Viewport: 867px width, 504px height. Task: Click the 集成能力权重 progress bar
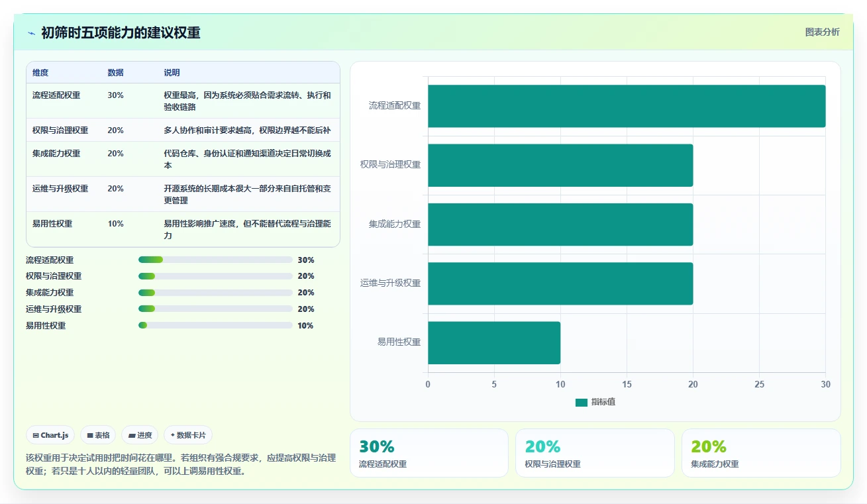click(215, 293)
